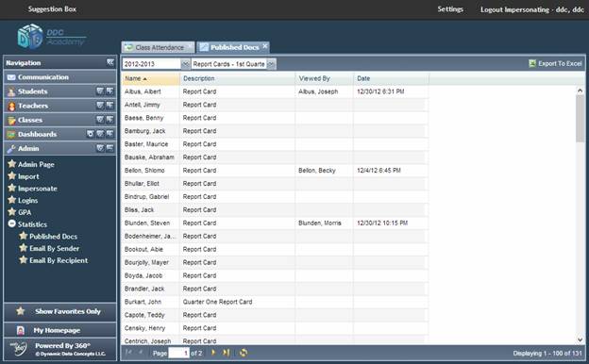Click the Students person icon

tap(11, 91)
